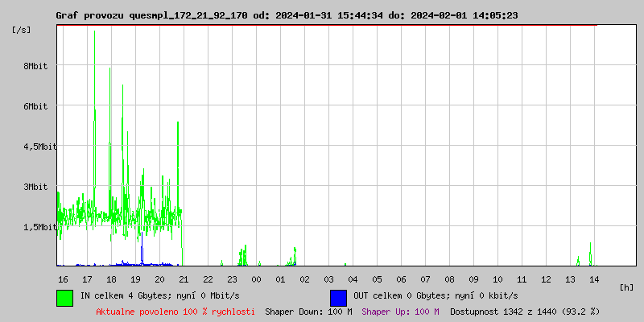Click the green IN legend color swatch

(64, 297)
